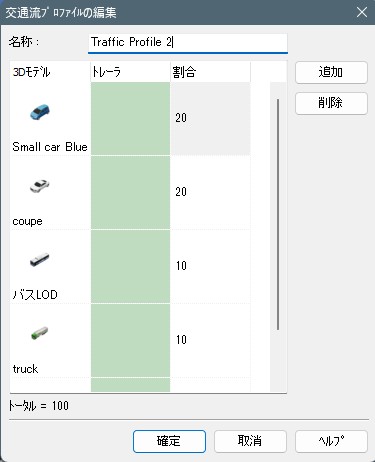Viewport: 375px width, 462px height.
Task: Edit the ratio value 20 for Small car Blue
Action: tap(210, 119)
